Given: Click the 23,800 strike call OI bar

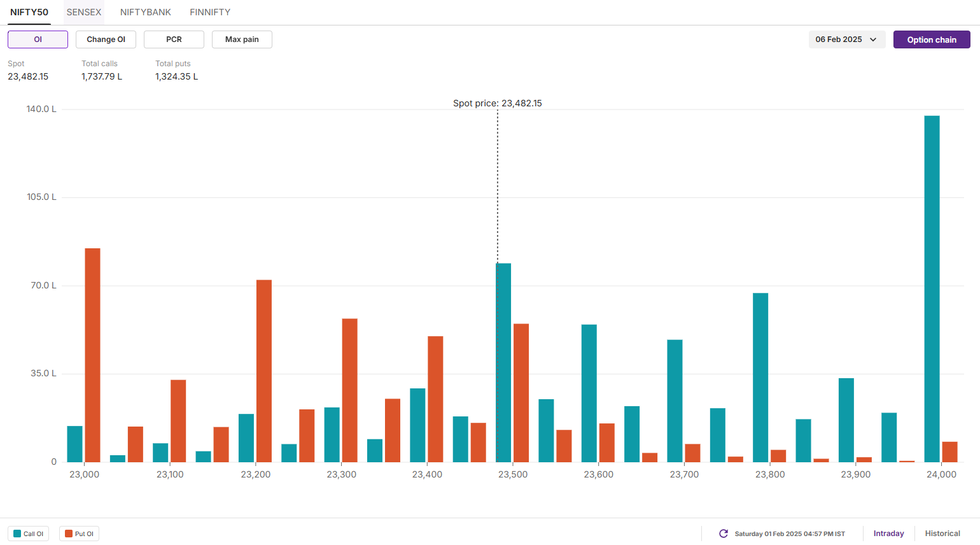Looking at the screenshot, I should 760,378.
